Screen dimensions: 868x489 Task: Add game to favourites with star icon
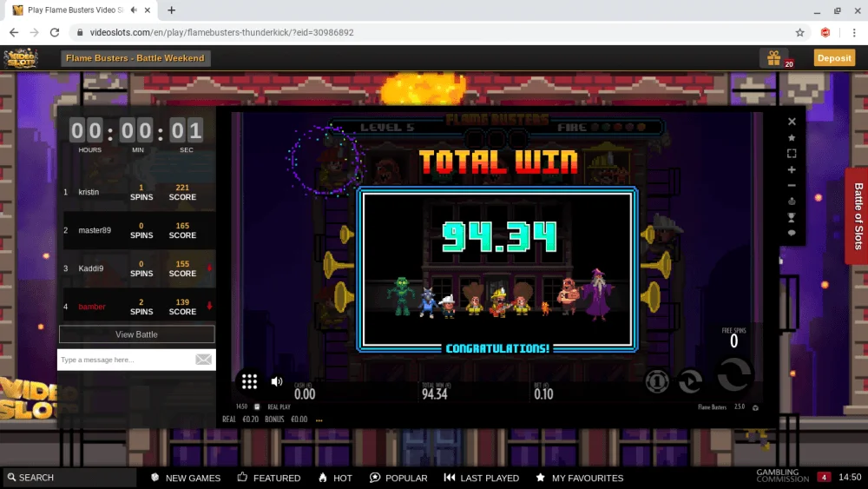click(792, 137)
